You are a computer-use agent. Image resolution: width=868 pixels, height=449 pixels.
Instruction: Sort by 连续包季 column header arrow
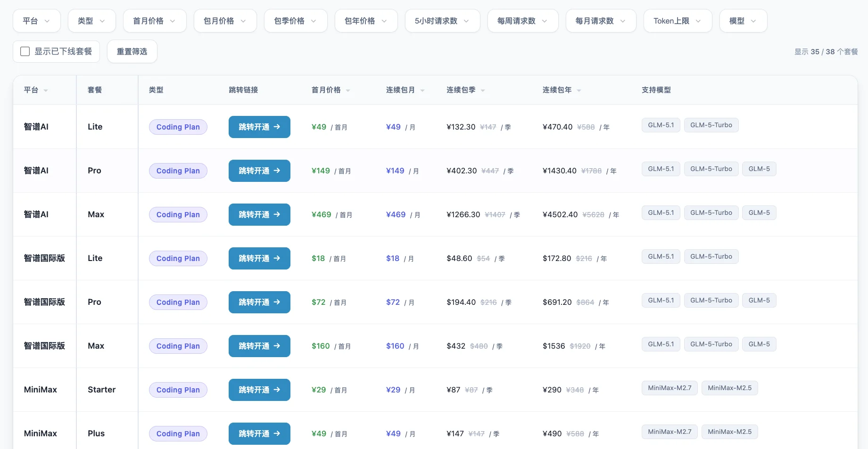[483, 90]
